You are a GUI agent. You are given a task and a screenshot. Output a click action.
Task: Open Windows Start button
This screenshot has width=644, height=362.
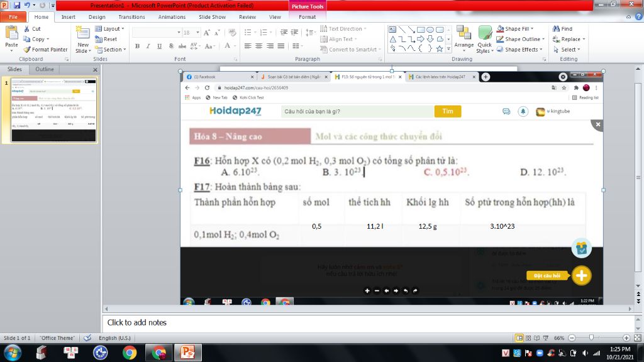[x=13, y=353]
